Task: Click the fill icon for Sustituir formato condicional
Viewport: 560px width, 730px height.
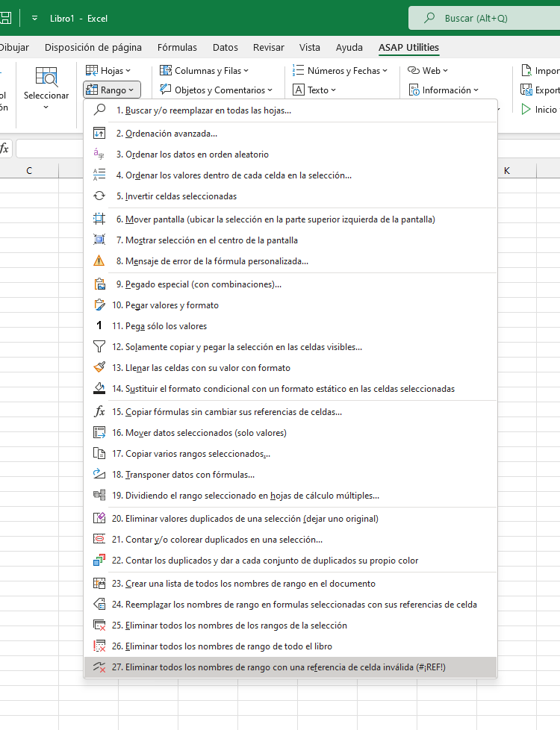Action: tap(99, 388)
